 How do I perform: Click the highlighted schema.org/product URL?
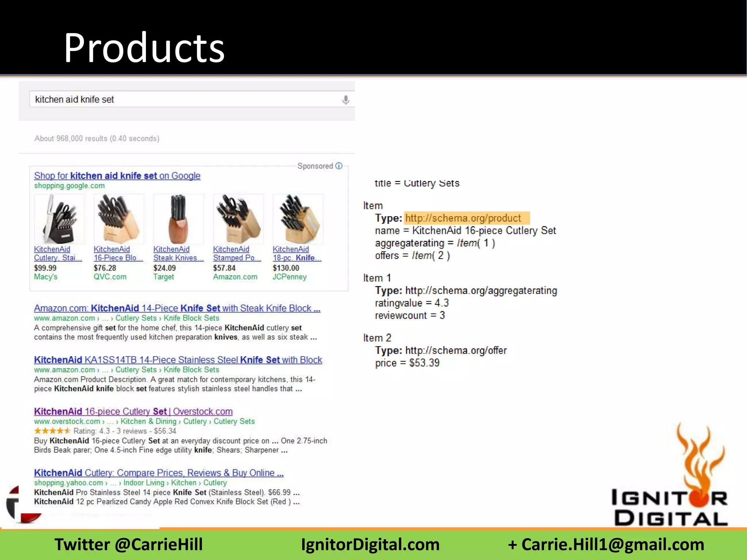463,218
